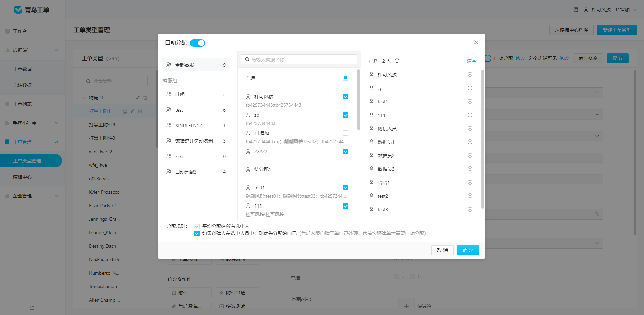Expand the 手淘小程序 sidebar section
The height and width of the screenshot is (315, 644).
[57, 123]
